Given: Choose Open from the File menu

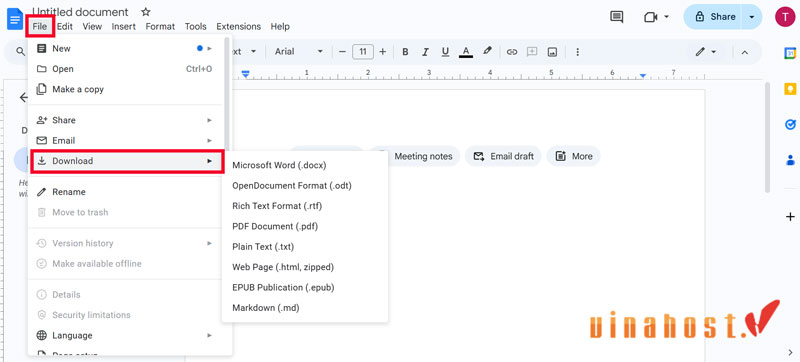Looking at the screenshot, I should tap(125, 69).
